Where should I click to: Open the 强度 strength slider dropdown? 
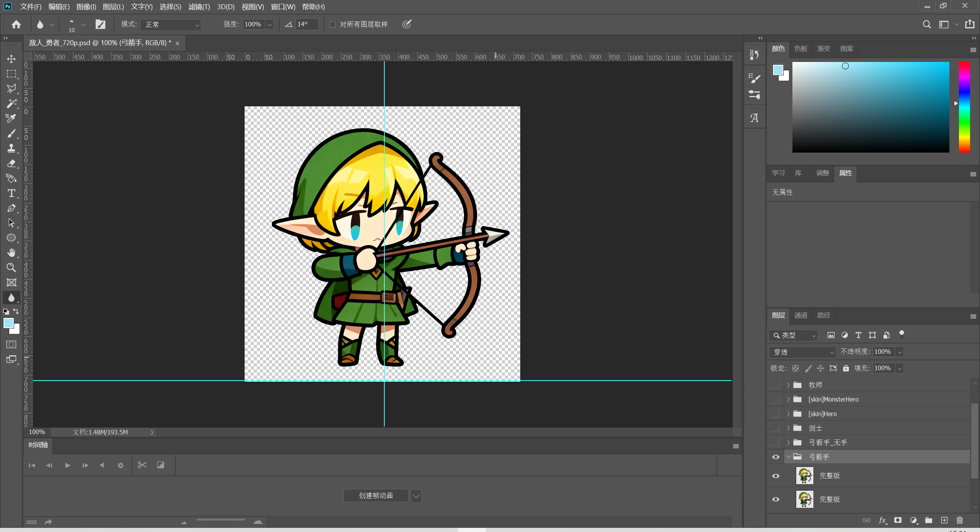click(x=270, y=24)
